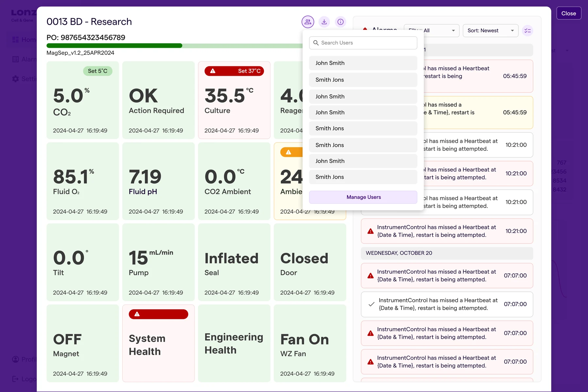588x392 pixels.
Task: Click warning icon on Culture Set 37°C badge
Action: click(x=213, y=71)
